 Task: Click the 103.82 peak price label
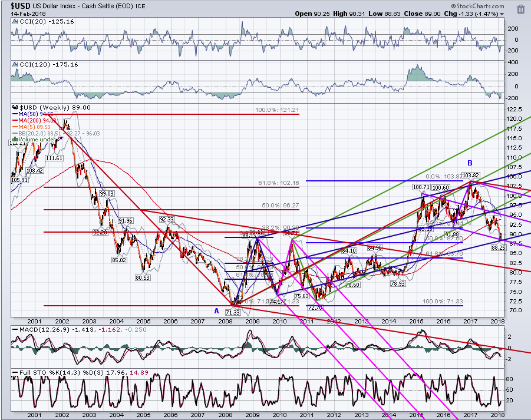(x=471, y=176)
